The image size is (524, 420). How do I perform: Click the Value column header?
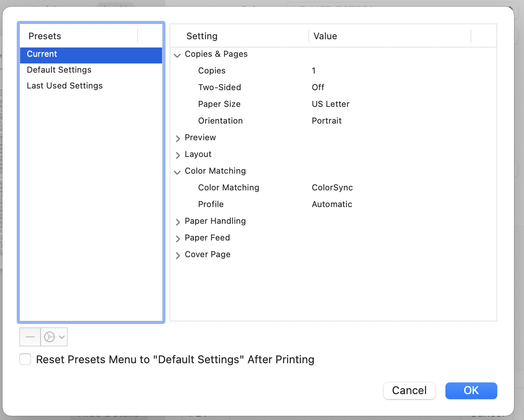point(325,36)
